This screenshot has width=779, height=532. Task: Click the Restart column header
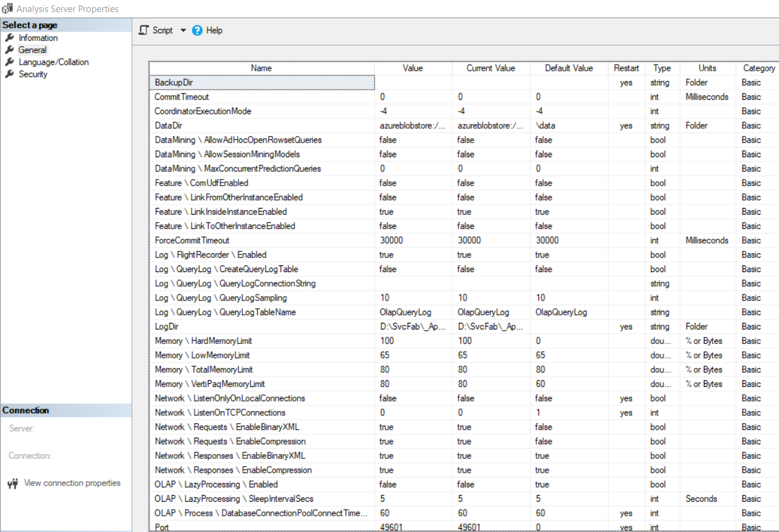tap(626, 68)
